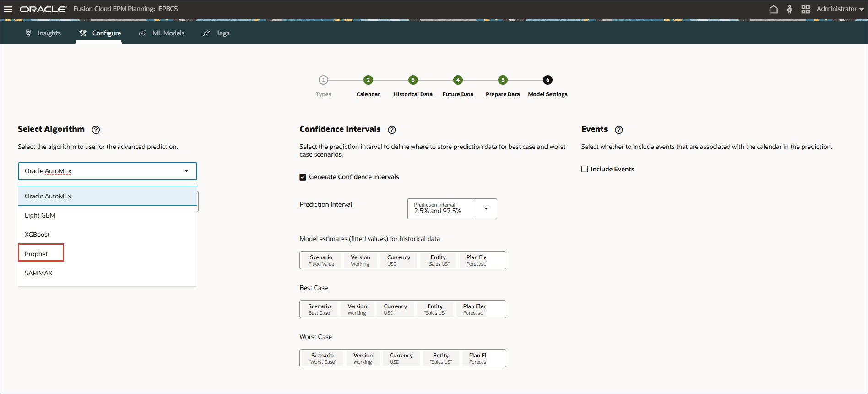868x394 pixels.
Task: Choose Light GBM algorithm
Action: (108, 215)
